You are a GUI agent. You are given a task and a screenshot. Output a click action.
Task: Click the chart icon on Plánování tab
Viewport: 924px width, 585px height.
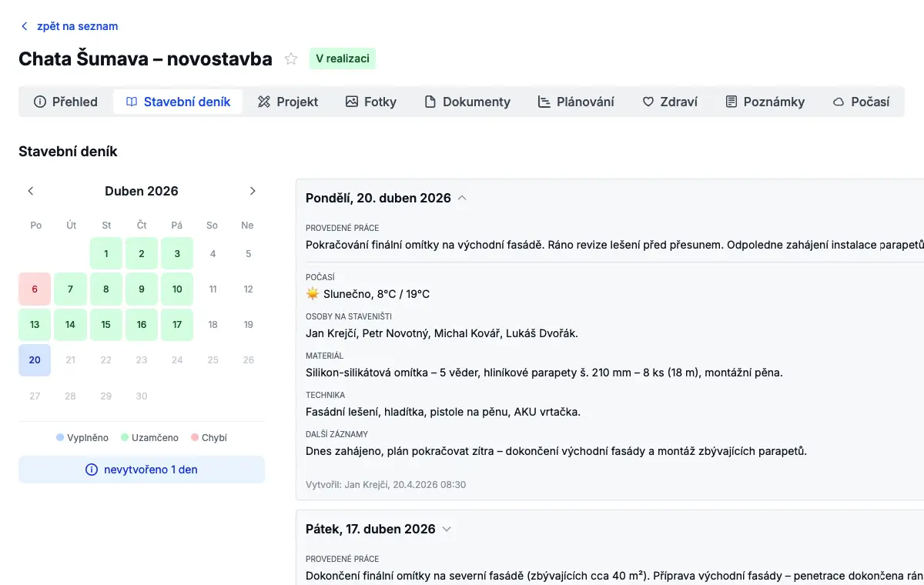point(544,102)
